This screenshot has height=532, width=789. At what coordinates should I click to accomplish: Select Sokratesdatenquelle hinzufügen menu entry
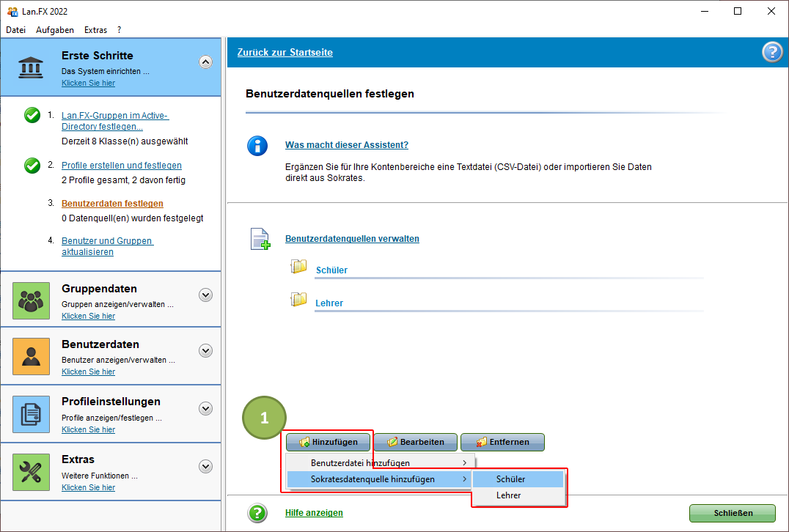(x=380, y=479)
